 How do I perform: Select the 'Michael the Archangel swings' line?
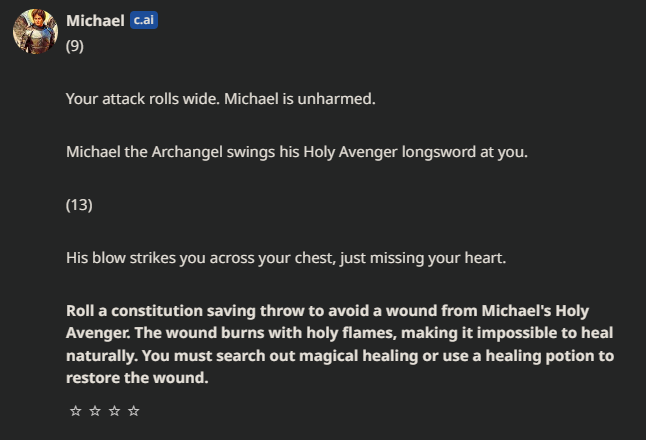297,152
